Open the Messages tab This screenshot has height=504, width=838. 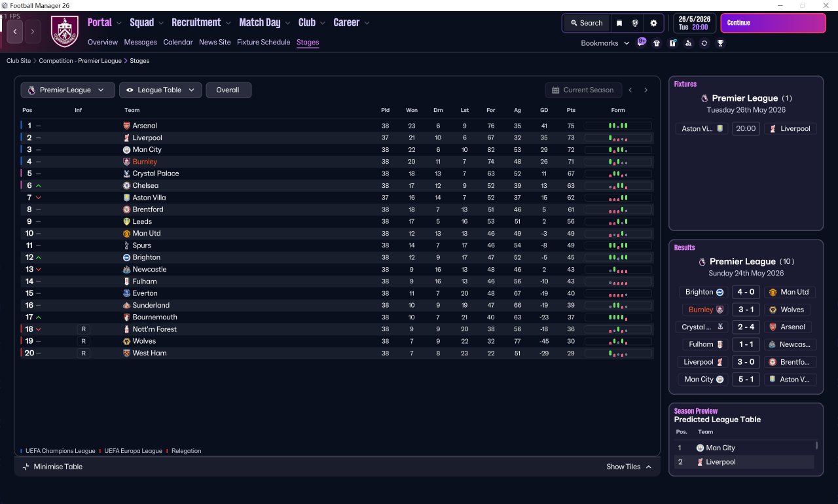point(141,42)
